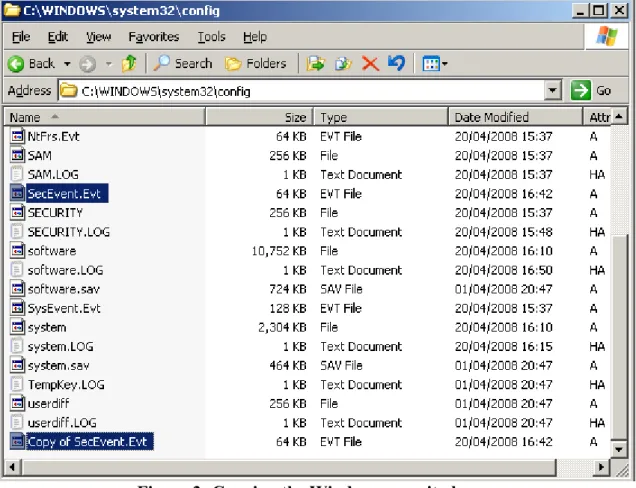Click the Forward arrow icon

87,64
